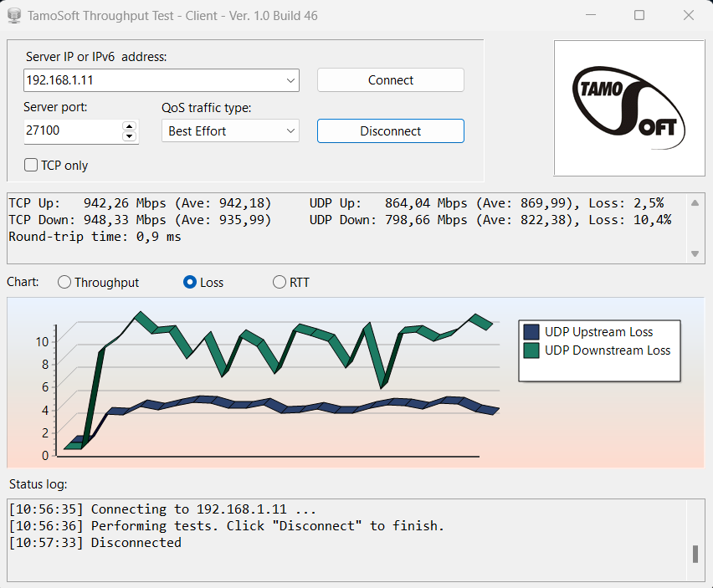This screenshot has height=588, width=713.
Task: Click the 'Round-trip time: 0,9 ms' line
Action: pyautogui.click(x=95, y=237)
